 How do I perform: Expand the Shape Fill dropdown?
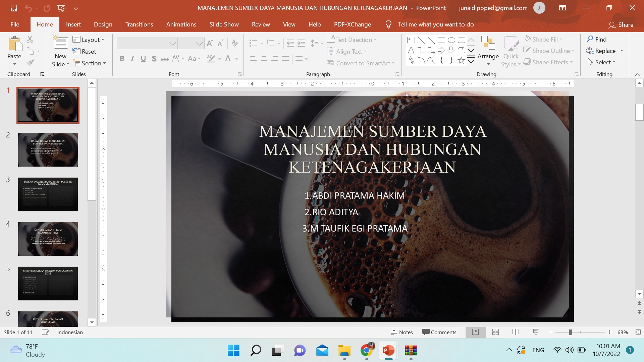tap(561, 39)
